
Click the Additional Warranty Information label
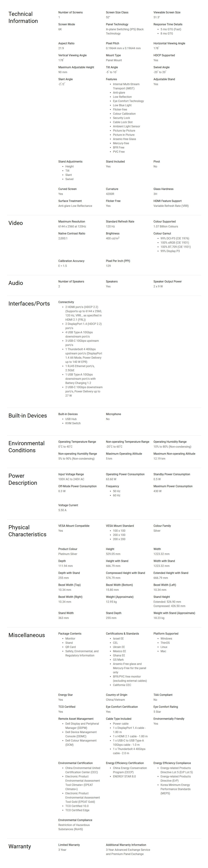(126, 845)
